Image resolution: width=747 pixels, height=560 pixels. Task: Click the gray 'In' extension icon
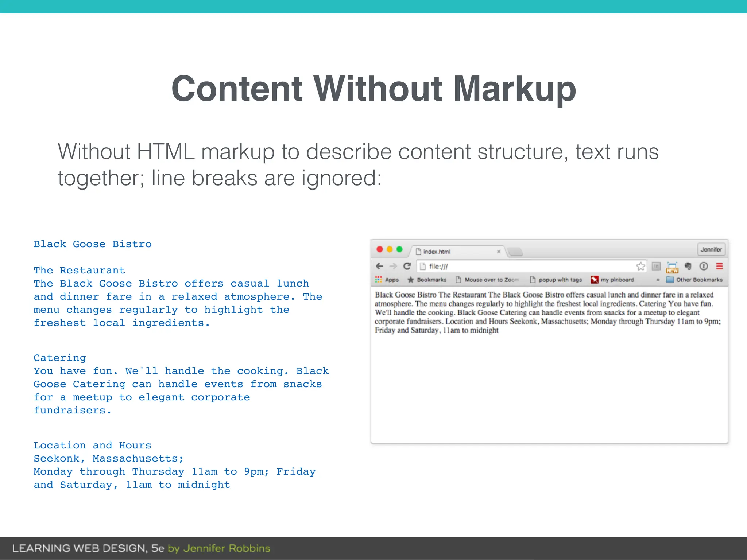tap(656, 266)
